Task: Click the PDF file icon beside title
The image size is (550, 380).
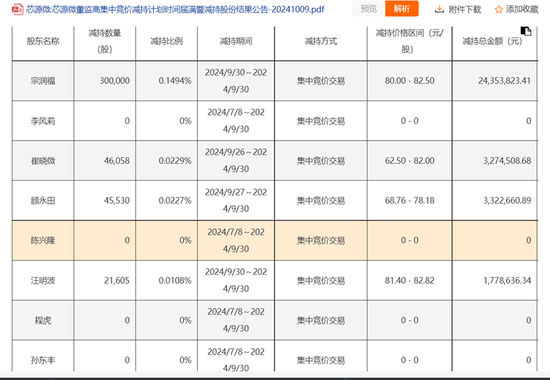Action: pos(17,9)
